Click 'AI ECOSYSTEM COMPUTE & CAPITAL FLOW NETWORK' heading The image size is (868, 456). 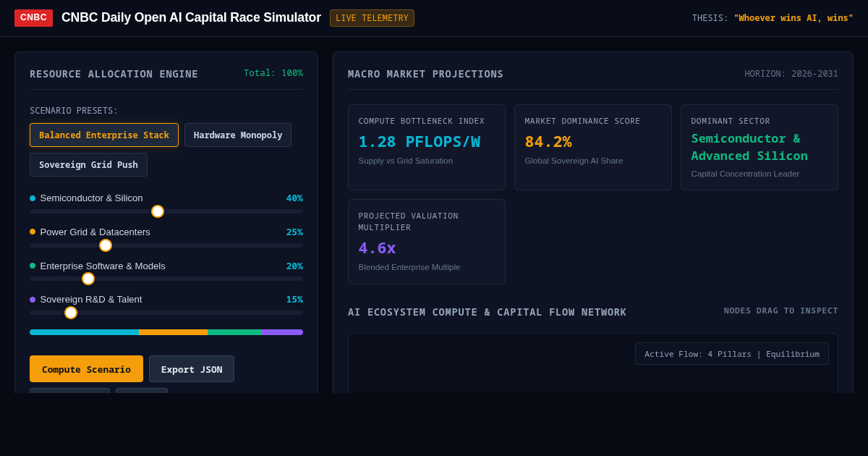(x=487, y=312)
